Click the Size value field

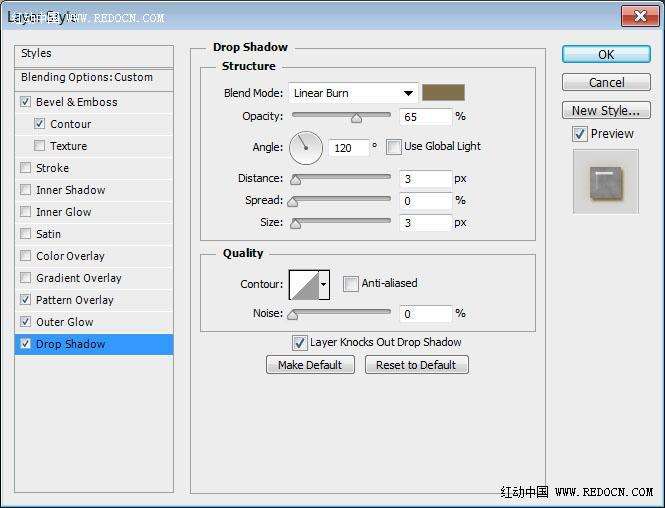(x=425, y=223)
